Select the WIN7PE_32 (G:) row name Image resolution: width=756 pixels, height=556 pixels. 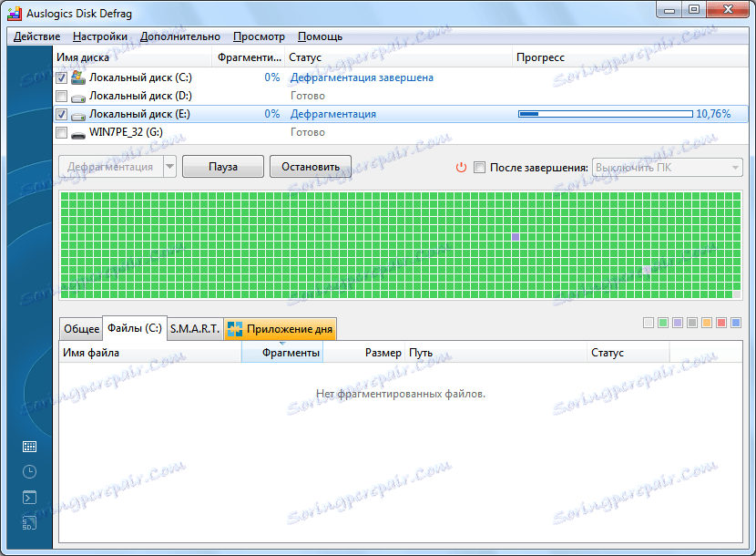(x=126, y=132)
